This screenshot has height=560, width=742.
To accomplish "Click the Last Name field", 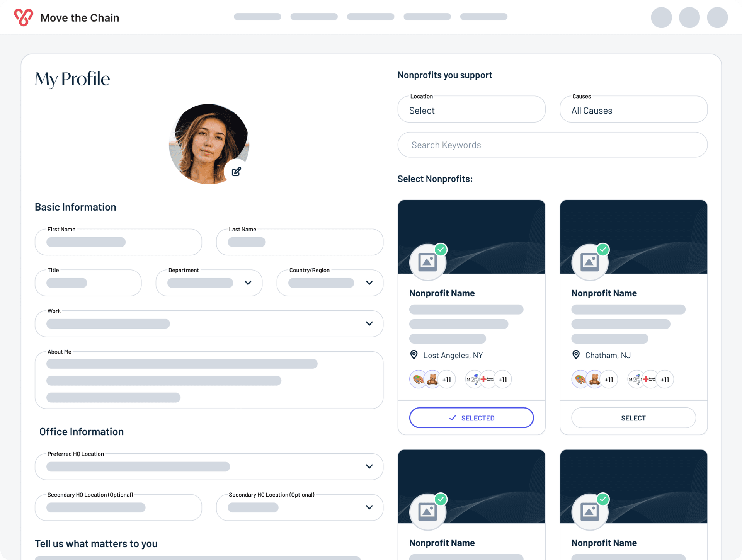I will (300, 242).
